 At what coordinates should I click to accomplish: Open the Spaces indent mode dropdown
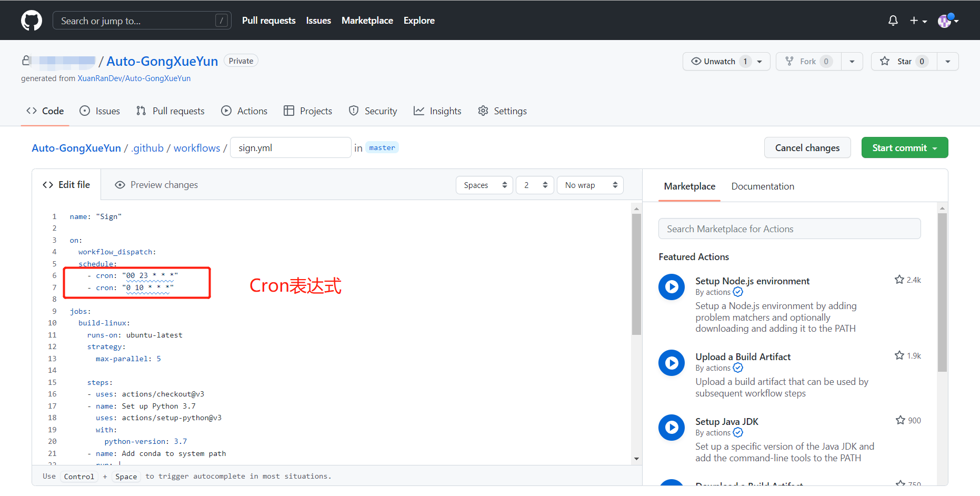(484, 185)
